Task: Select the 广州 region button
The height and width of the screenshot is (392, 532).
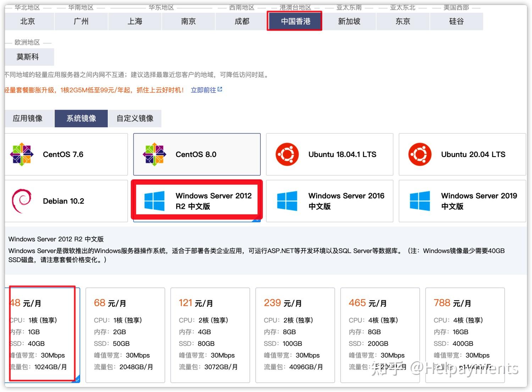Action: (81, 21)
